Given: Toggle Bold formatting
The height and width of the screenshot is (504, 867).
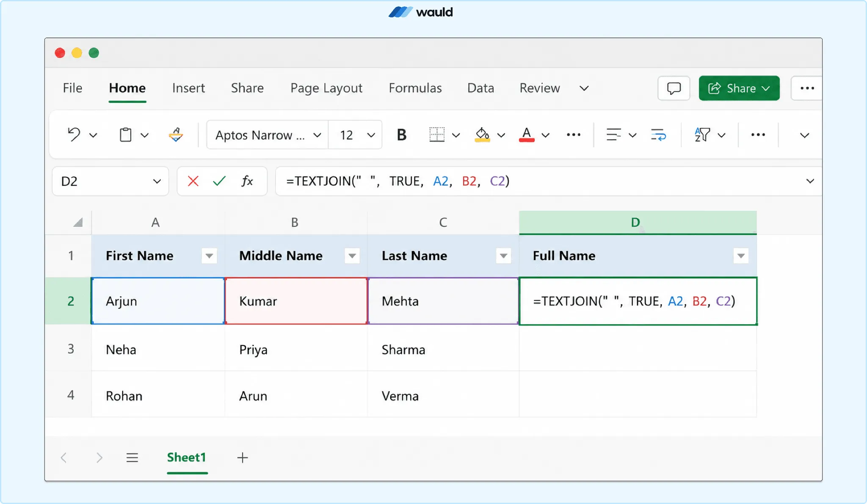Looking at the screenshot, I should click(401, 135).
